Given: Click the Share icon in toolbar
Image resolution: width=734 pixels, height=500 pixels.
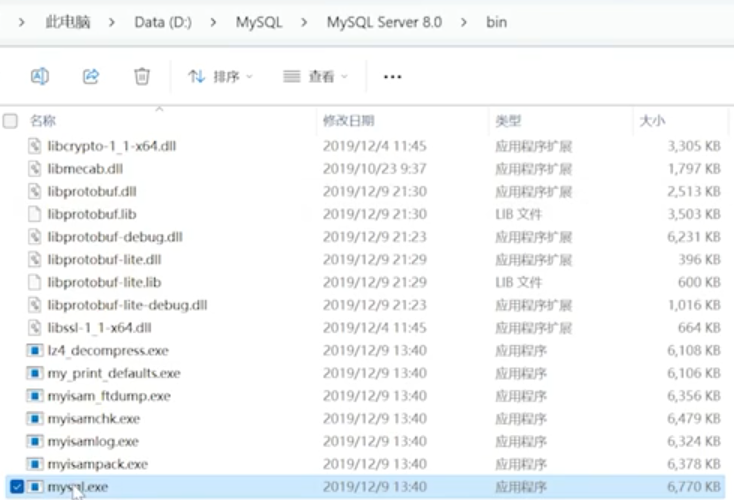Looking at the screenshot, I should [x=91, y=76].
